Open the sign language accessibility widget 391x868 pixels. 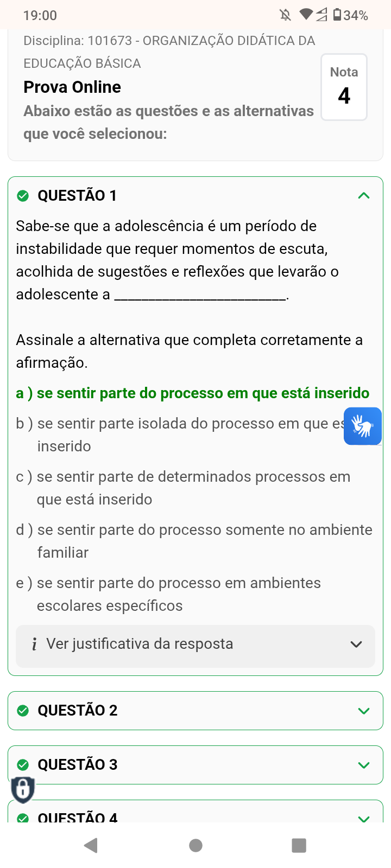tap(362, 426)
